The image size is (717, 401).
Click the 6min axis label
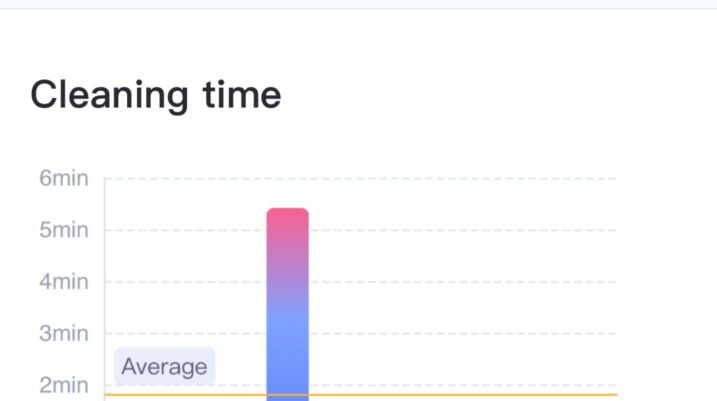(64, 179)
